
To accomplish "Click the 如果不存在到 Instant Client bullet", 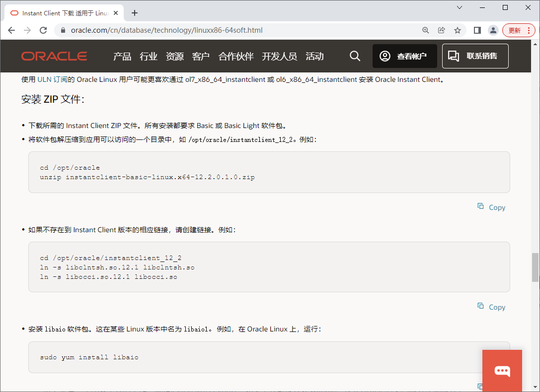I will pos(132,230).
